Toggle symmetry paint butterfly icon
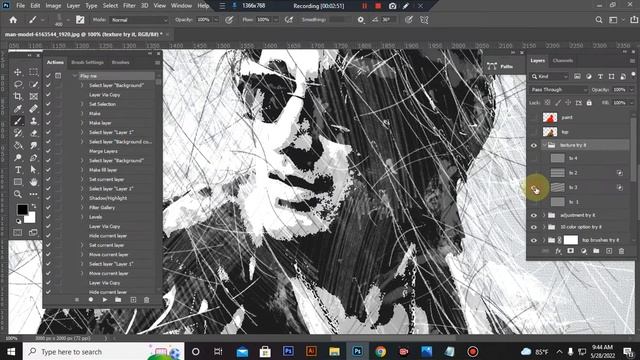 (424, 20)
